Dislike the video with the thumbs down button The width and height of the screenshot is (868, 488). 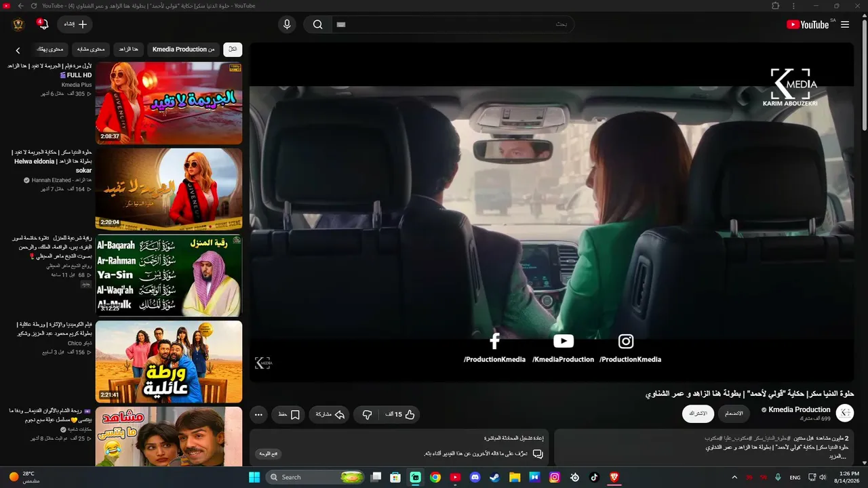pos(367,414)
